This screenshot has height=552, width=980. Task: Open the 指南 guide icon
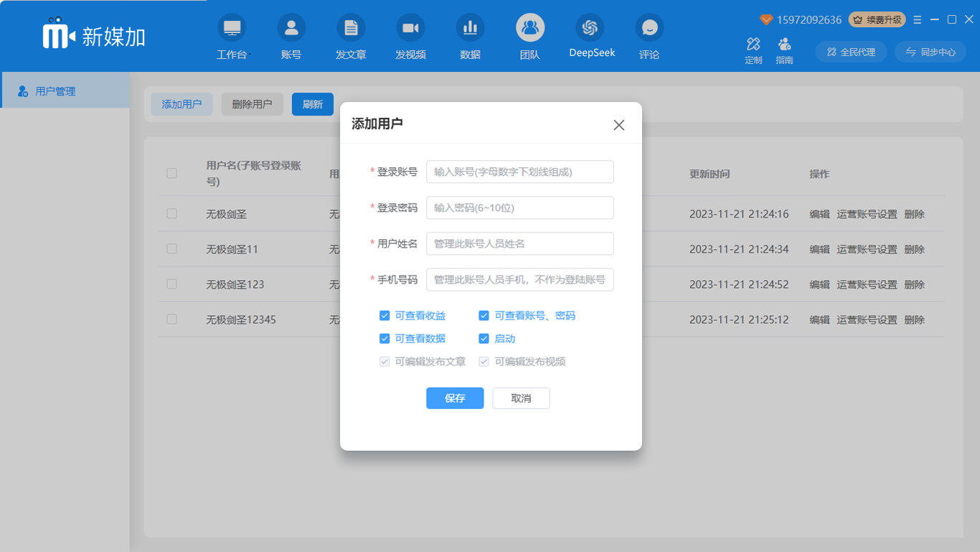(x=784, y=45)
